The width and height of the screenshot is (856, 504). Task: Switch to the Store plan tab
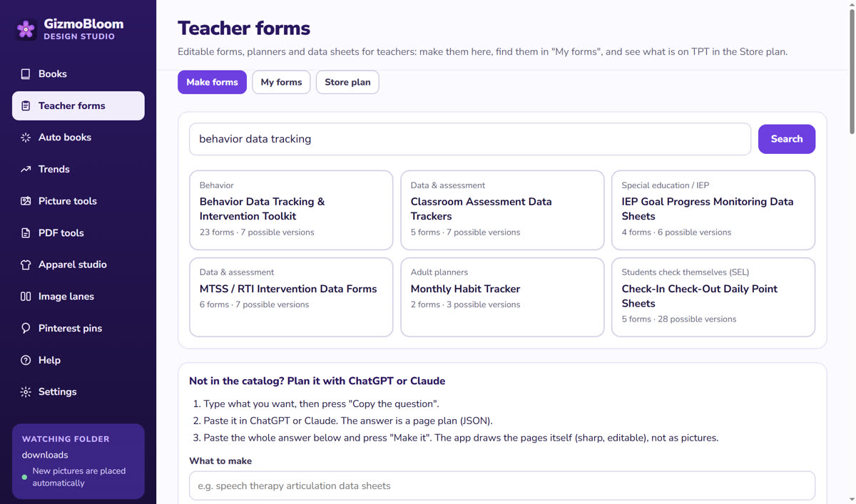(x=347, y=82)
